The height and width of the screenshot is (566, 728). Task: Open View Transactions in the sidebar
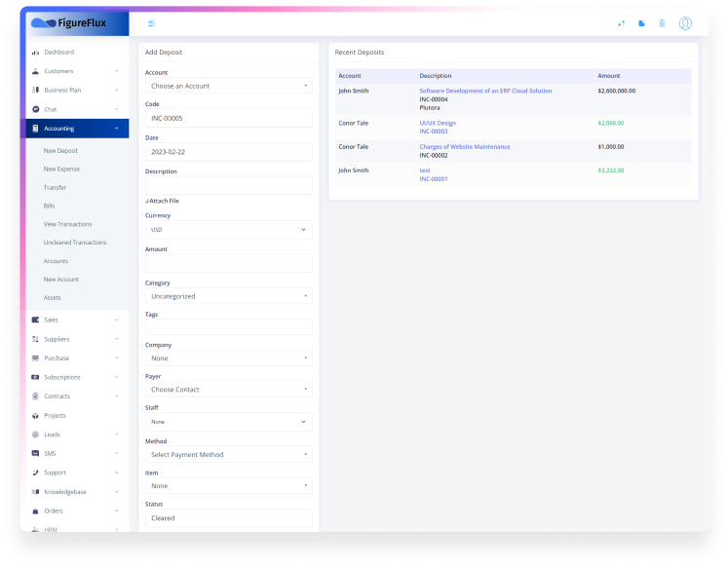point(67,224)
